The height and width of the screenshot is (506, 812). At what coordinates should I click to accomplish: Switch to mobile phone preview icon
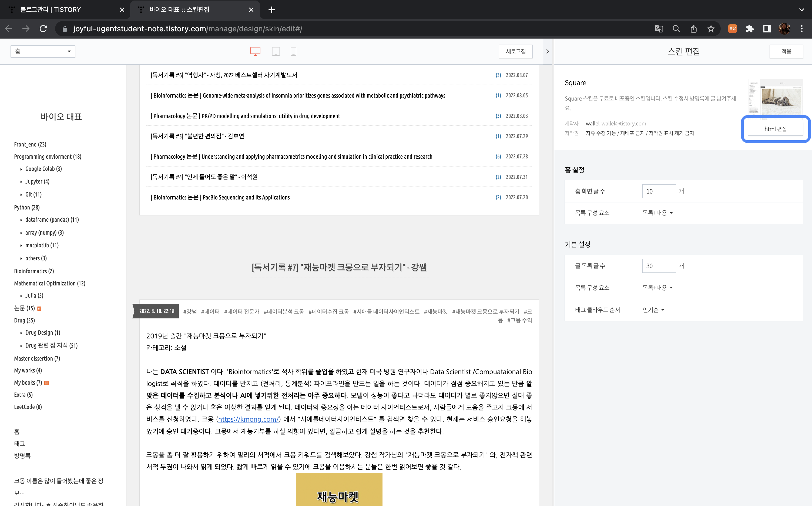pos(293,51)
